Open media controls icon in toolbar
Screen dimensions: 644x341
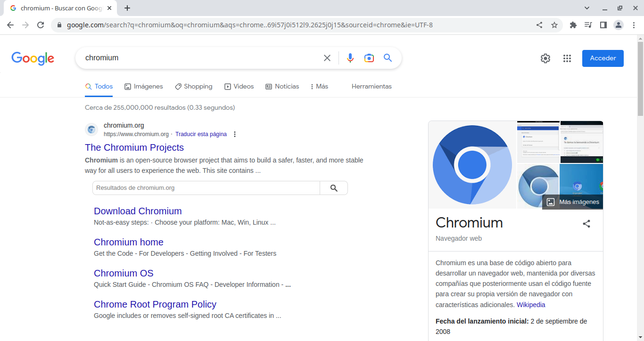588,25
